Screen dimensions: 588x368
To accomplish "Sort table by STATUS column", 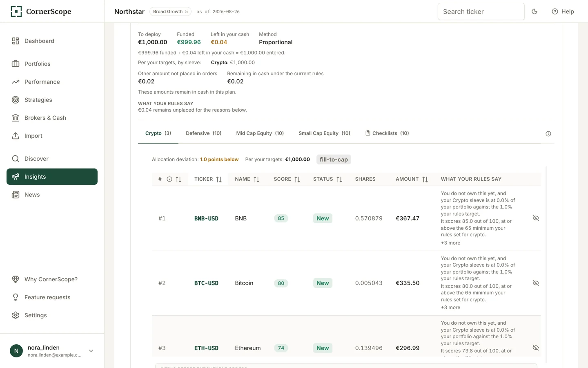I will click(x=339, y=179).
